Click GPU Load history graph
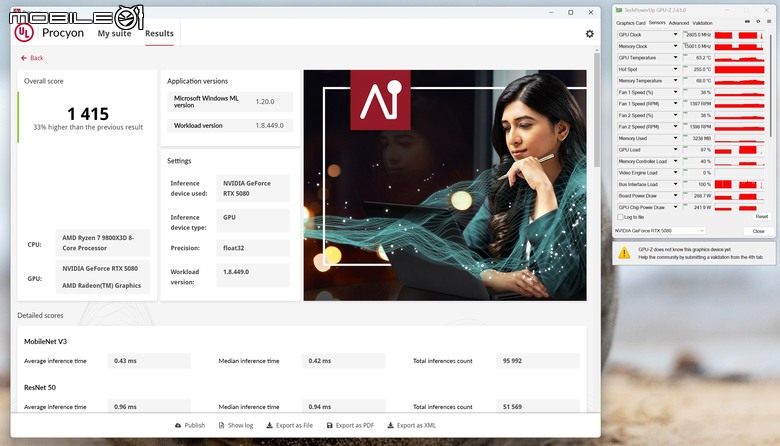Screen dimensions: 780x446 739,150
